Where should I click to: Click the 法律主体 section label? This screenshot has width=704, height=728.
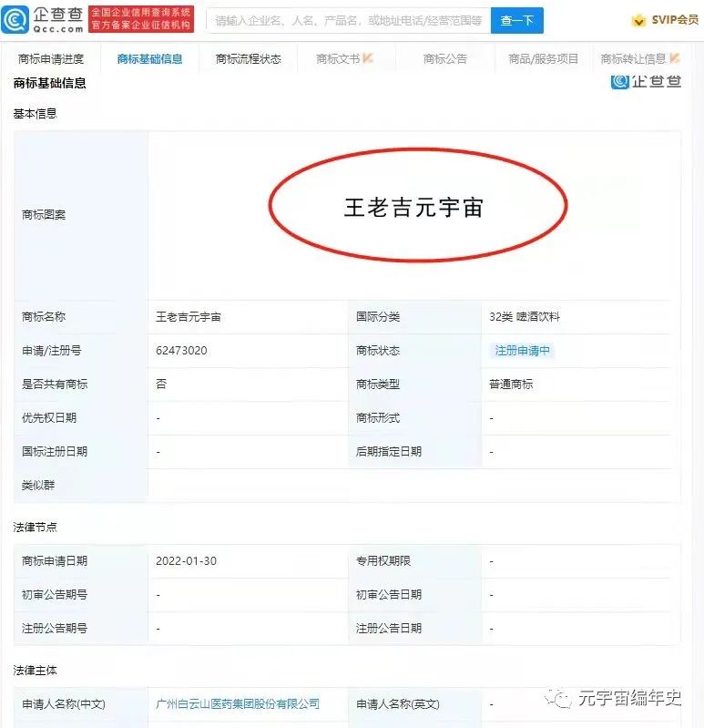(35, 671)
